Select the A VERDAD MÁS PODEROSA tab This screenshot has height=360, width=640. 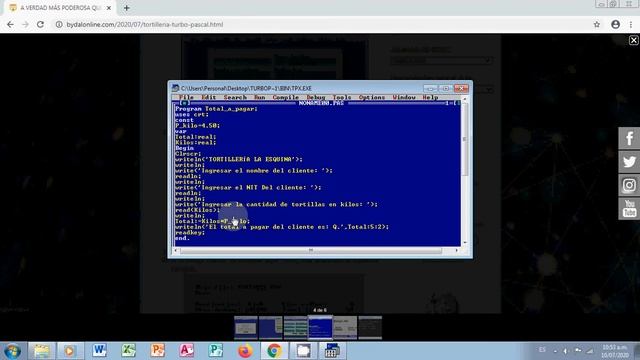click(60, 8)
